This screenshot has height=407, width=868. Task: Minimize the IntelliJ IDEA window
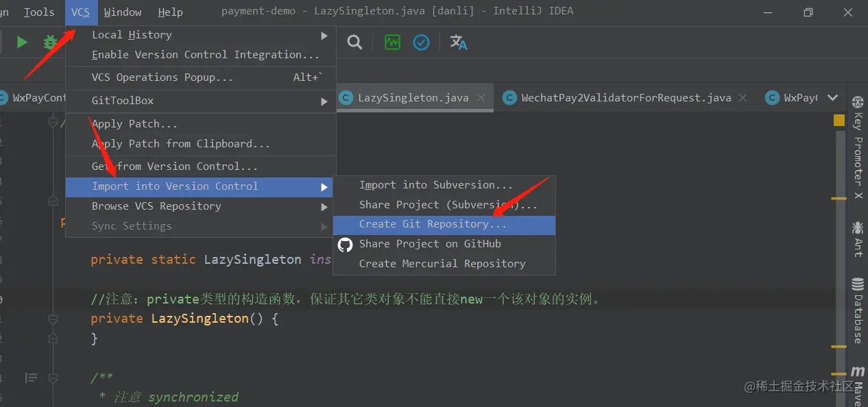point(768,12)
